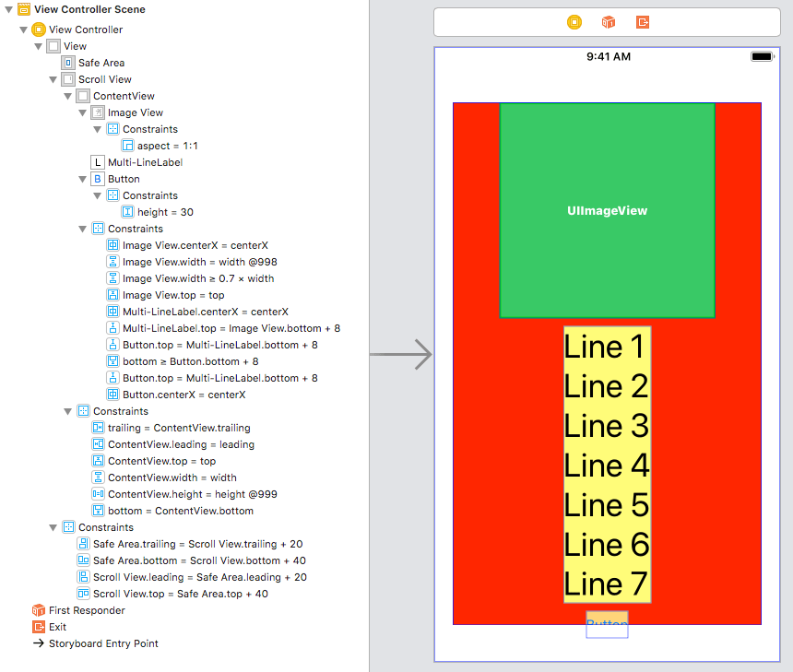Screen dimensions: 793x672
Task: Collapse the Scroll View tree item
Action: tap(53, 79)
